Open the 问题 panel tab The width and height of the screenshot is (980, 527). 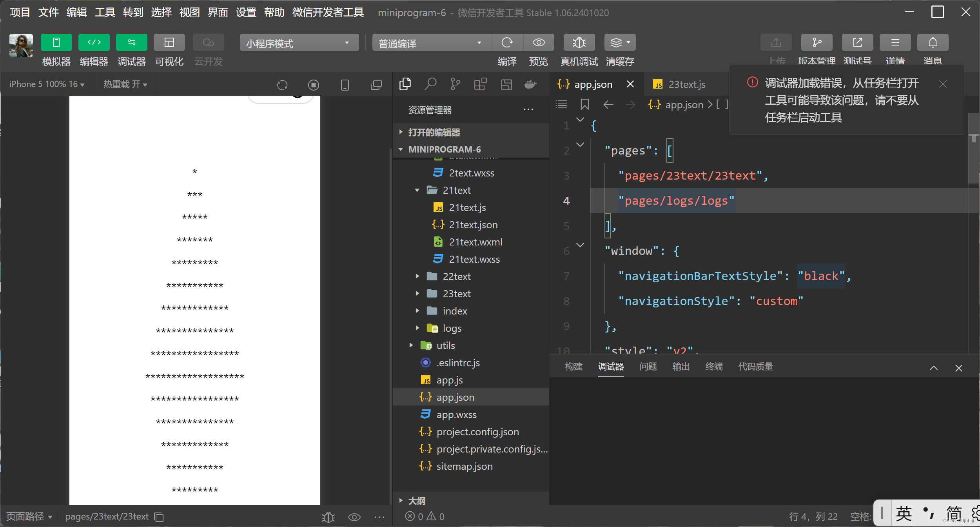[x=648, y=367]
